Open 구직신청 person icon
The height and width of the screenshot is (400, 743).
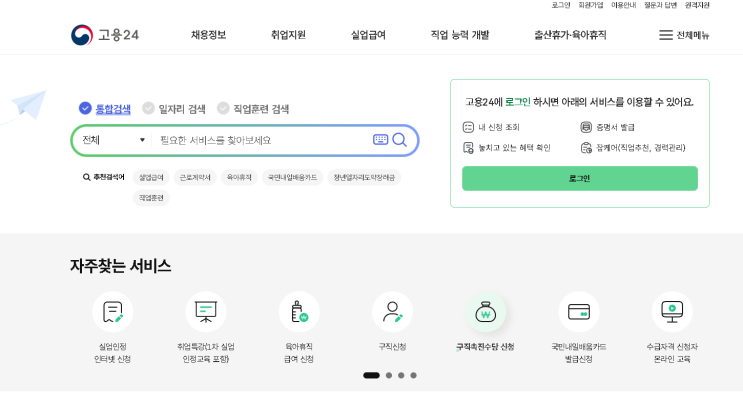tap(392, 312)
